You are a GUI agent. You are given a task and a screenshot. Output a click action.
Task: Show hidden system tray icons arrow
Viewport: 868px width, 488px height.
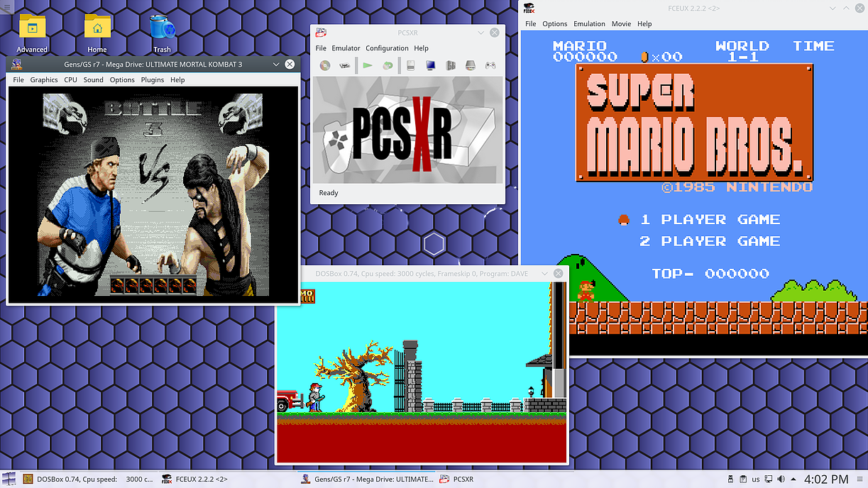click(794, 479)
